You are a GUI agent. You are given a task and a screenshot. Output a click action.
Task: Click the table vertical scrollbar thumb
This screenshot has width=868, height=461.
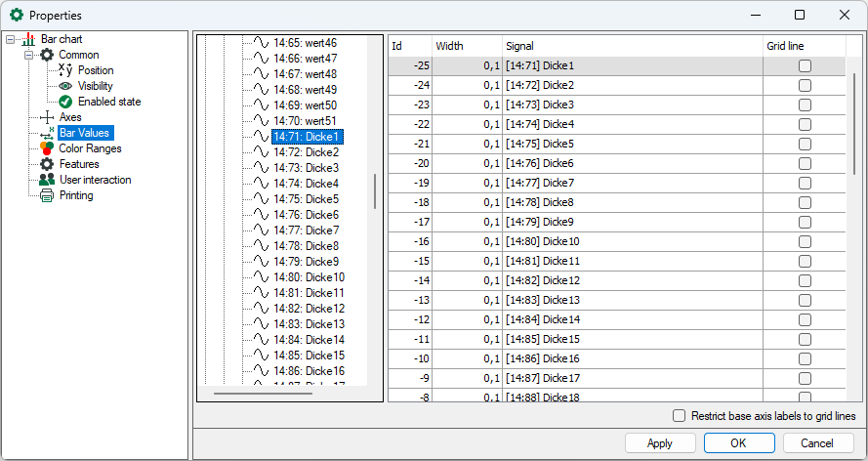pyautogui.click(x=855, y=123)
